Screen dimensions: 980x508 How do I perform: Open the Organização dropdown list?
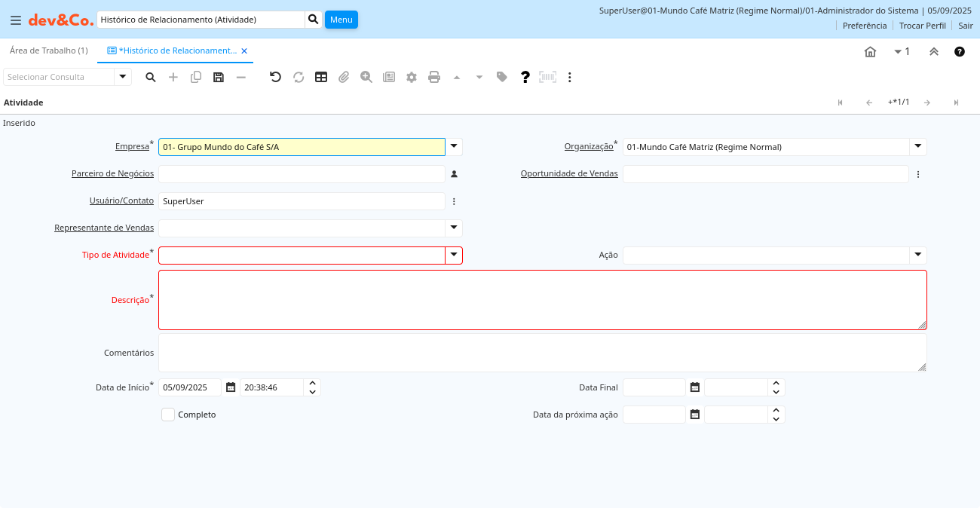coord(917,147)
